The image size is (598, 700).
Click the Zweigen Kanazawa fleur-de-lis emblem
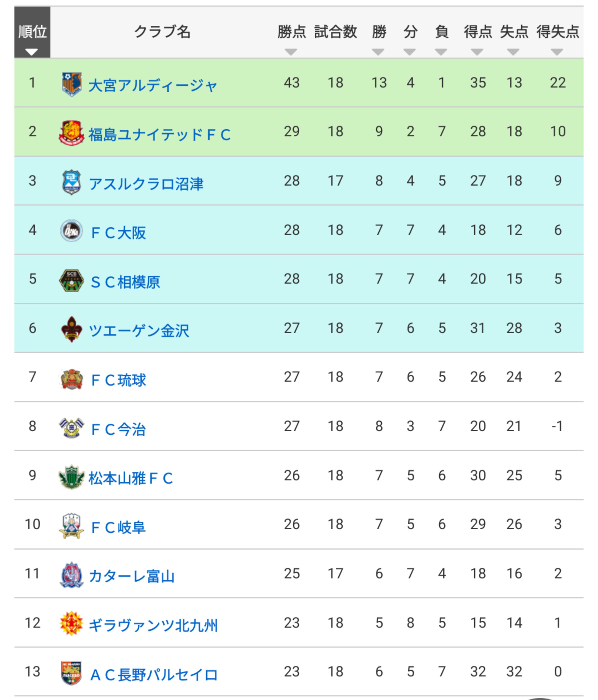pos(71,329)
